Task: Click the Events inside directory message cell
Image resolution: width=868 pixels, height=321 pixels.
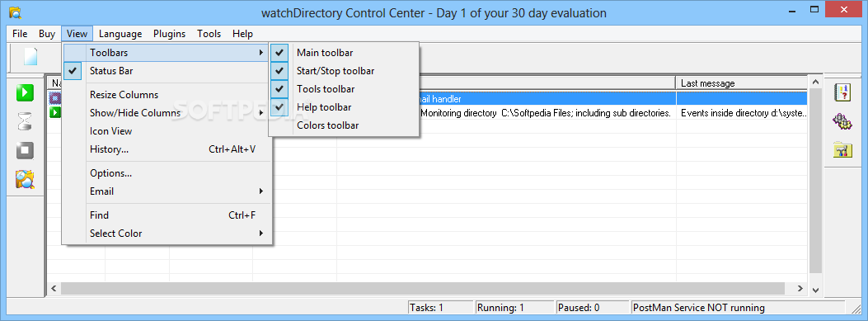Action: point(743,113)
